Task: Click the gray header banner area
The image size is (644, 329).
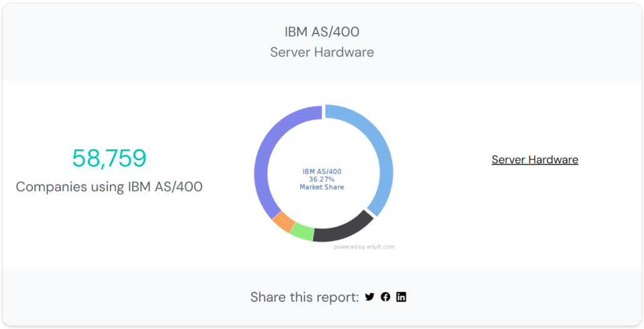Action: pos(322,42)
